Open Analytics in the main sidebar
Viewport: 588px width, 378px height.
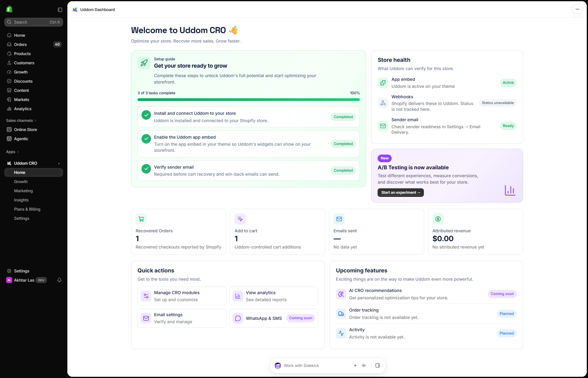click(x=34, y=109)
